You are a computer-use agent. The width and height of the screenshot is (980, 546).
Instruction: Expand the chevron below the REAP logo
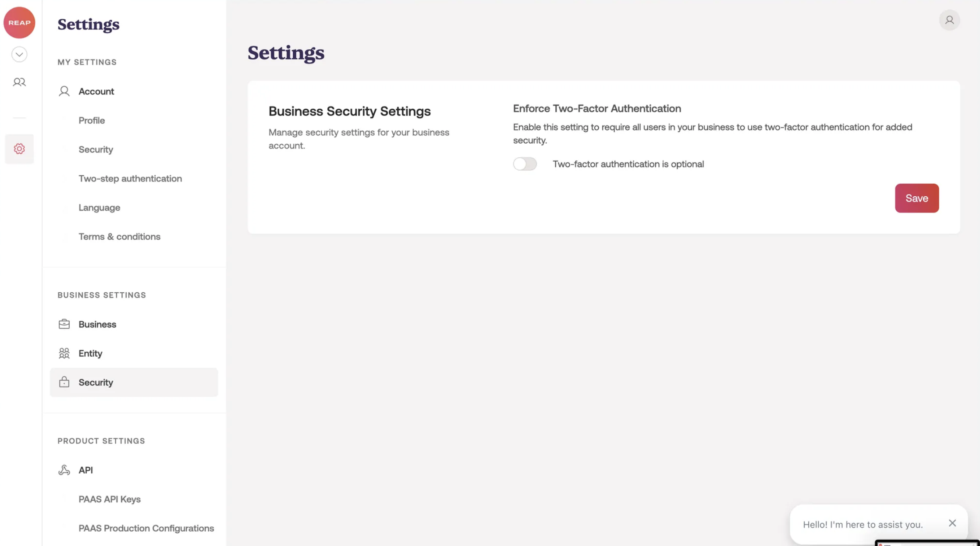coord(19,54)
